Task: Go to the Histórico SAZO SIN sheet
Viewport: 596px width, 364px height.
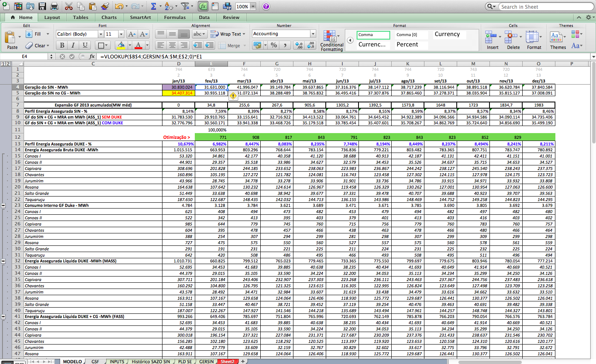Action: tap(151, 362)
